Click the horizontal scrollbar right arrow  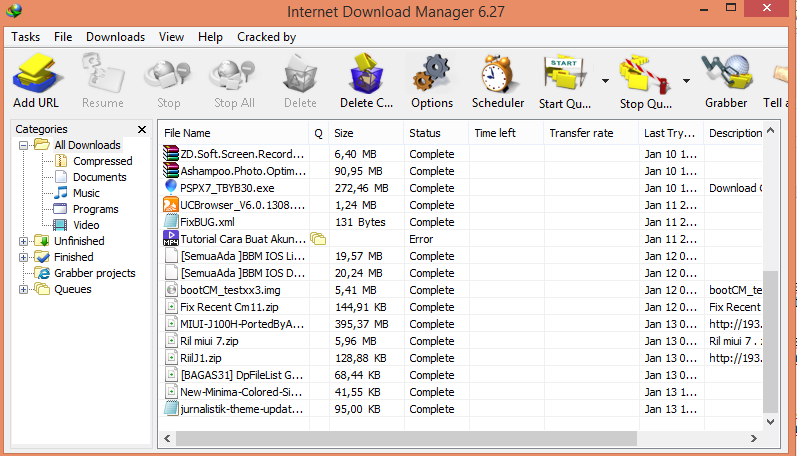[x=754, y=438]
